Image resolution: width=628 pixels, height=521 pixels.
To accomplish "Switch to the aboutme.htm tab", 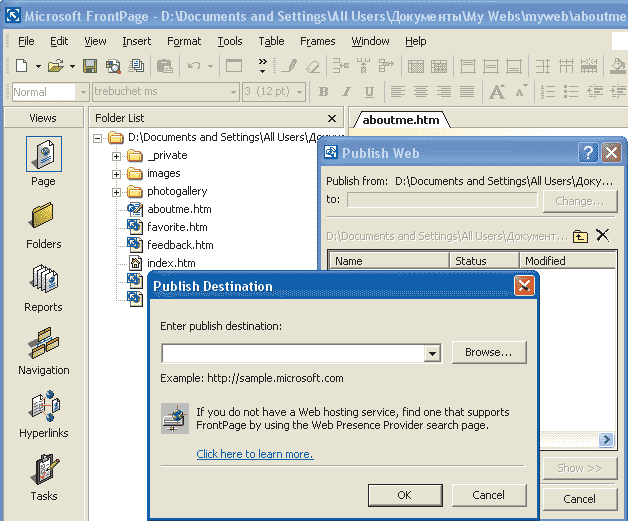I will [x=401, y=120].
